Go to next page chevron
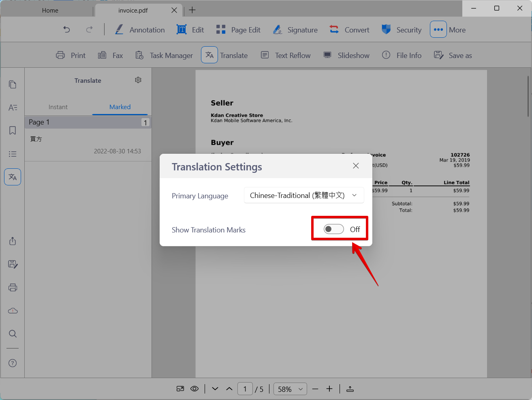The width and height of the screenshot is (532, 400). (x=215, y=389)
